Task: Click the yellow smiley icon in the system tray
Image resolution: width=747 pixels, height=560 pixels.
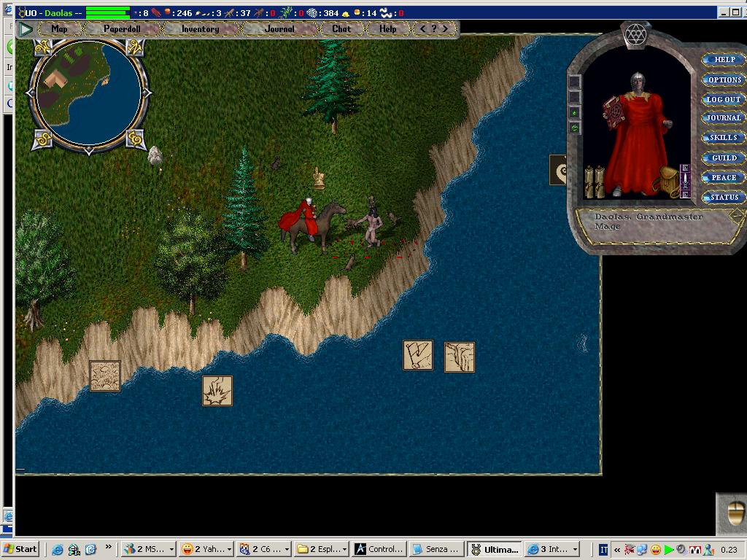Action: click(x=656, y=550)
